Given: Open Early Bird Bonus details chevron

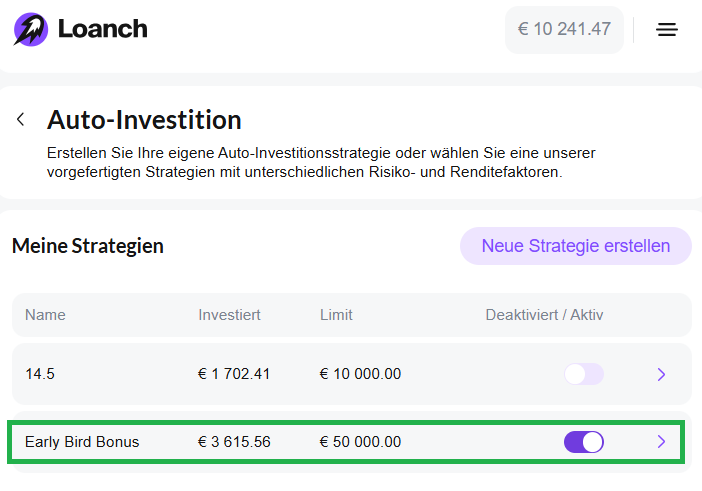Looking at the screenshot, I should pyautogui.click(x=661, y=442).
